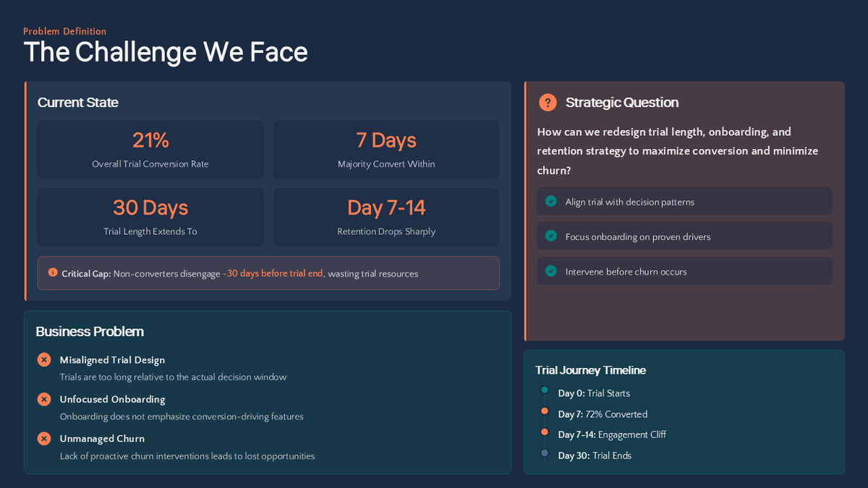Click the Trial Journey Timeline heading
The image size is (868, 488).
pyautogui.click(x=590, y=369)
